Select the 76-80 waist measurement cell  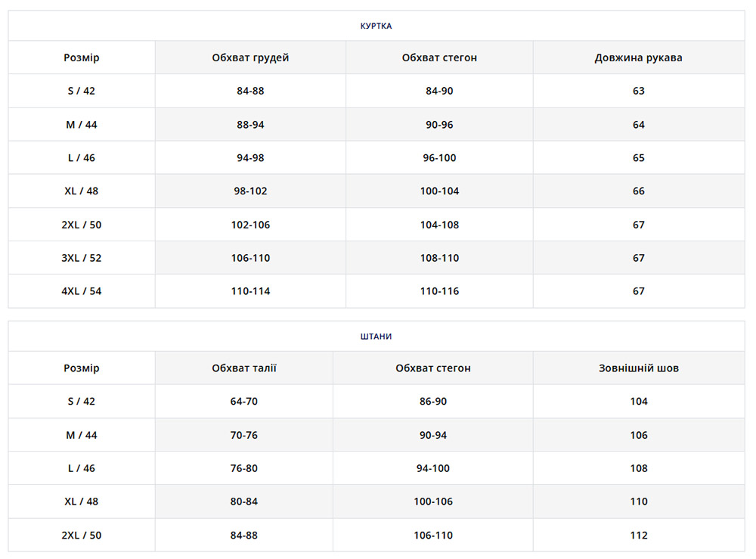[244, 468]
